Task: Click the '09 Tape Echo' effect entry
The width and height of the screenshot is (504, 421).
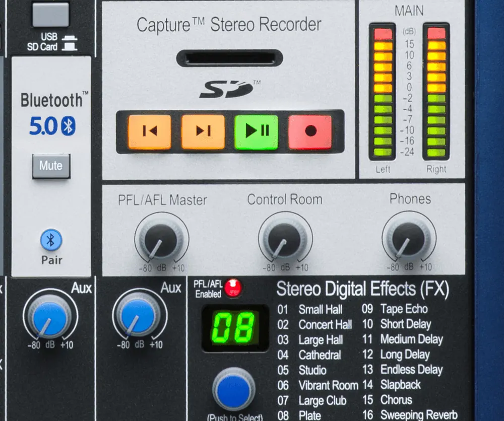Action: [395, 309]
